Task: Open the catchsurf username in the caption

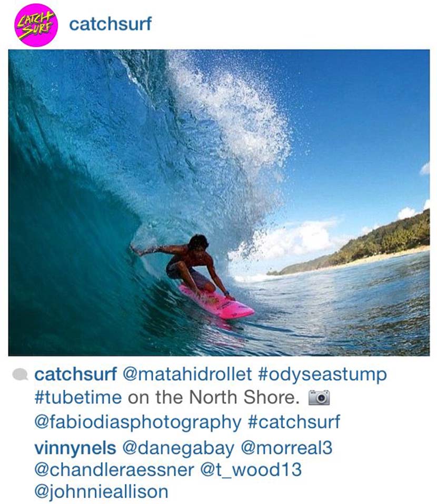Action: point(75,375)
